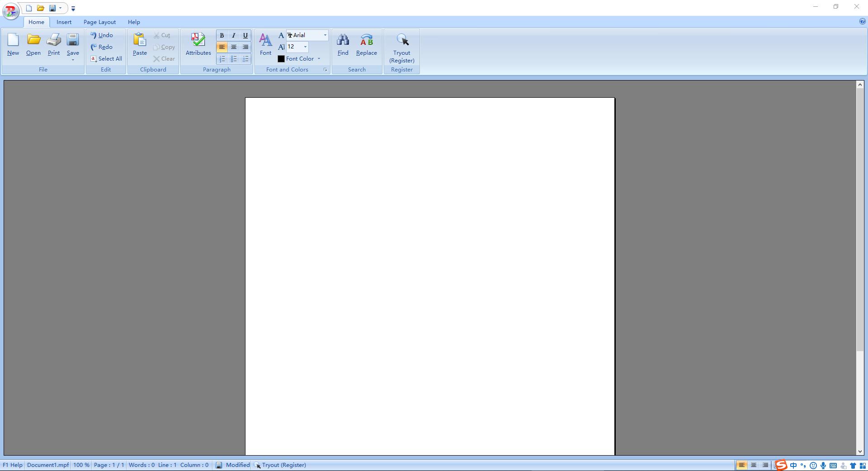Click Select All in the Edit group
The width and height of the screenshot is (868, 471).
click(106, 59)
